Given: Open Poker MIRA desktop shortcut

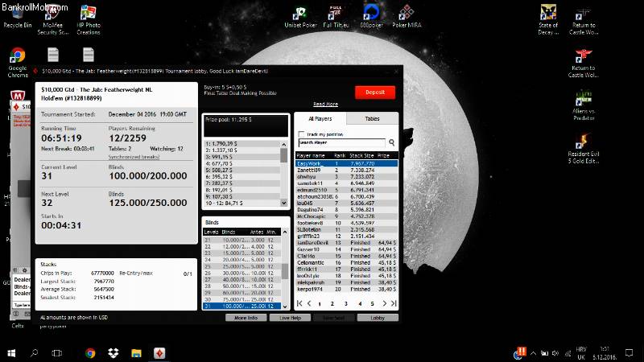Looking at the screenshot, I should pyautogui.click(x=407, y=17).
